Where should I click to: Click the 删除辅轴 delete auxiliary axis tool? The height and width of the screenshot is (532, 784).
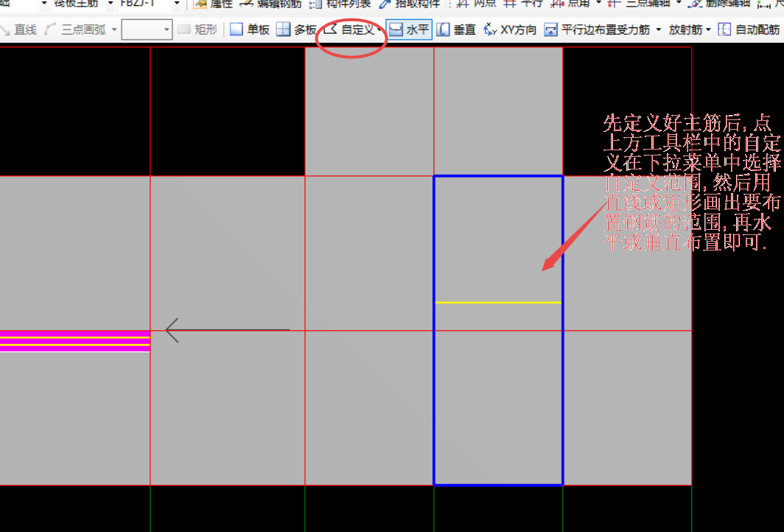(x=719, y=4)
